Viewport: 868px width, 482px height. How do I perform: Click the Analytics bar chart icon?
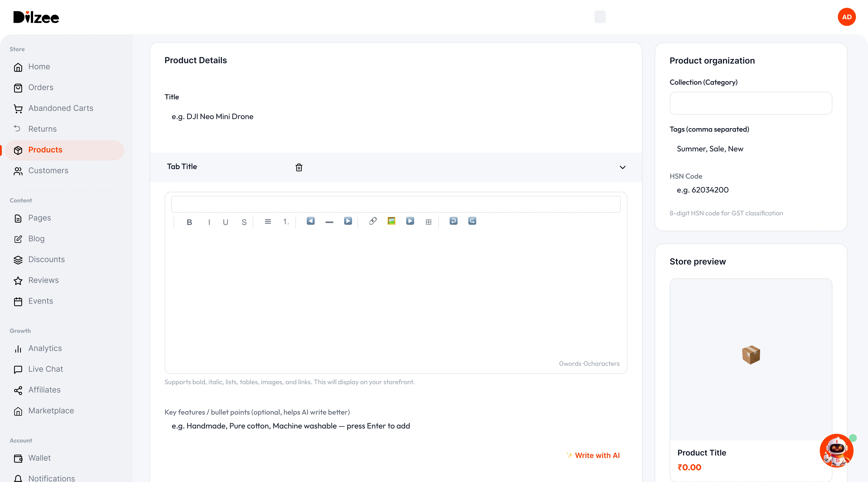[18, 349]
